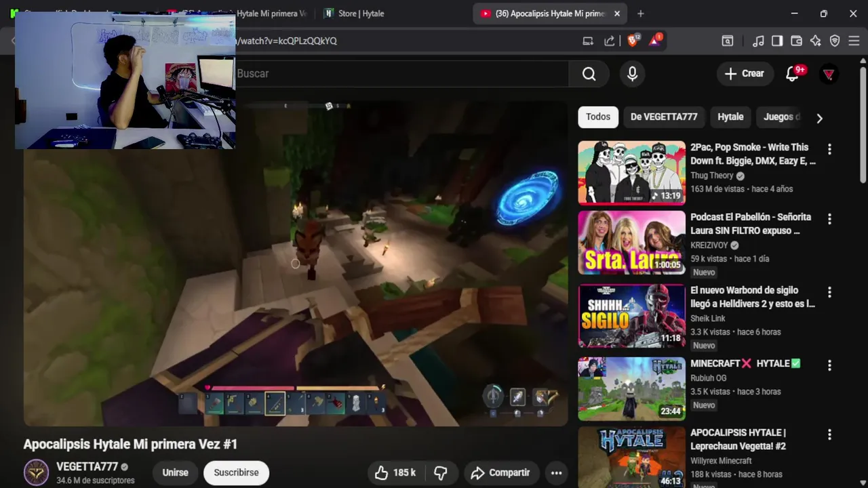The image size is (868, 488).
Task: Open VEGETTA777 channel name link
Action: tap(87, 467)
